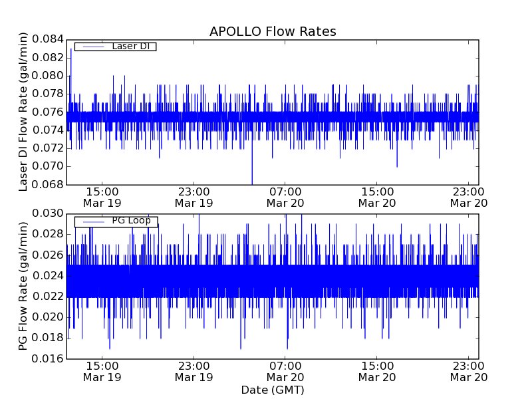Click the 0.072 y-axis tick label
532x399 pixels.
coord(48,148)
